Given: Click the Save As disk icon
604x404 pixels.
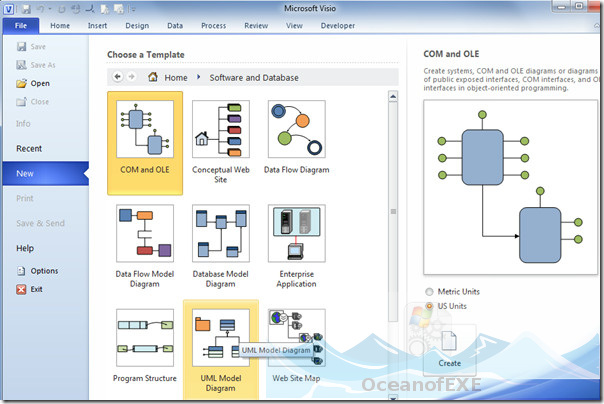Looking at the screenshot, I should point(21,65).
